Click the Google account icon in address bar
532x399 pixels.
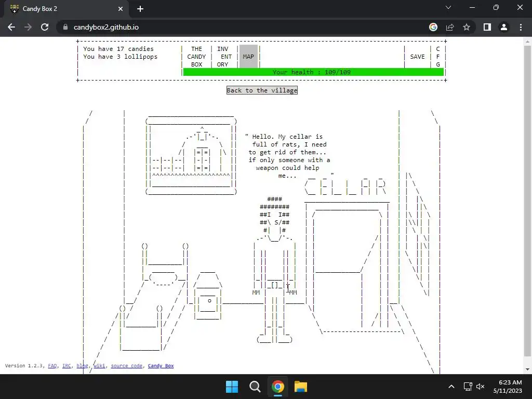click(x=433, y=27)
